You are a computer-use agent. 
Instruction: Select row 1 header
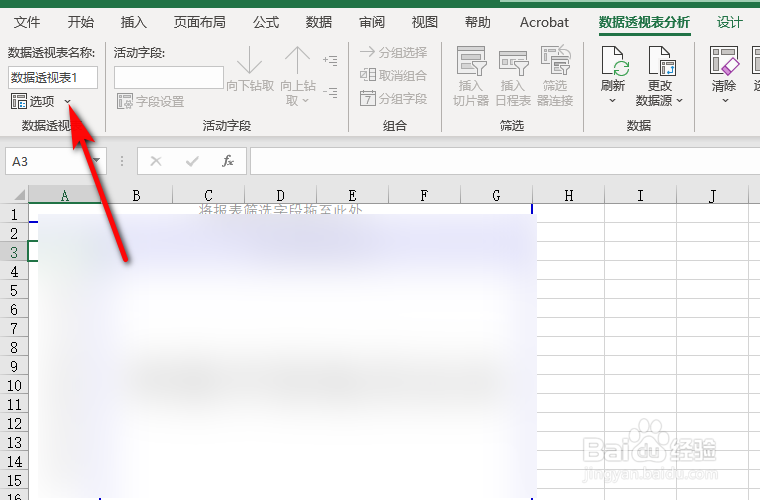14,214
